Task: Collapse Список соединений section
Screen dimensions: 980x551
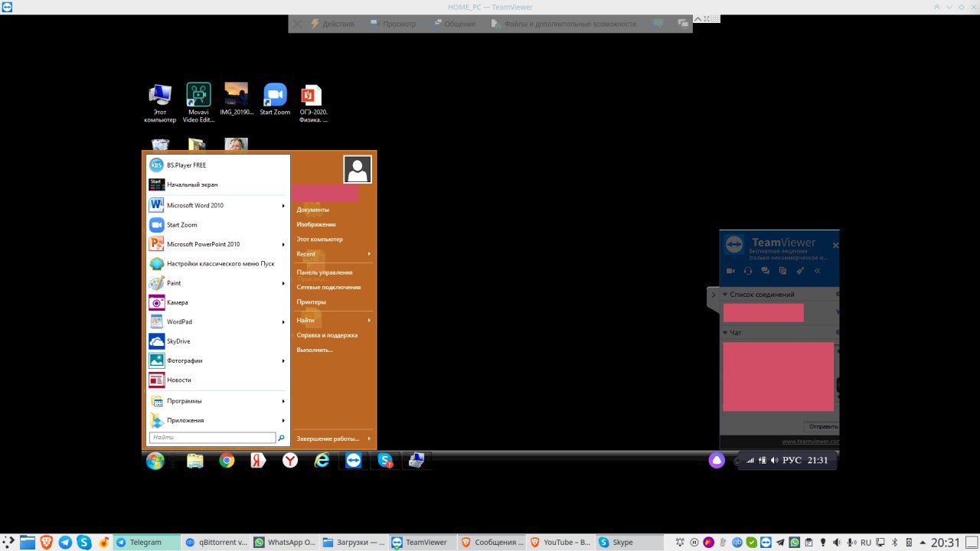Action: 726,295
